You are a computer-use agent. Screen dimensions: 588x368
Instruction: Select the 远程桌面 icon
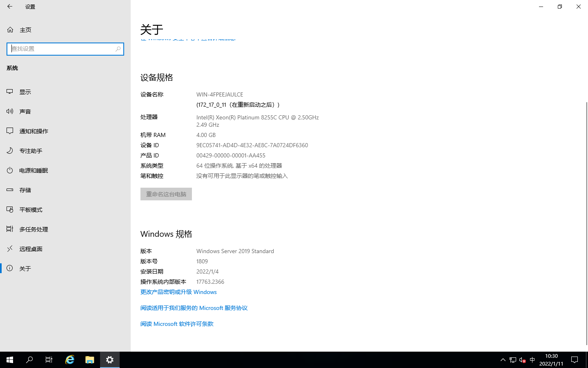[10, 249]
